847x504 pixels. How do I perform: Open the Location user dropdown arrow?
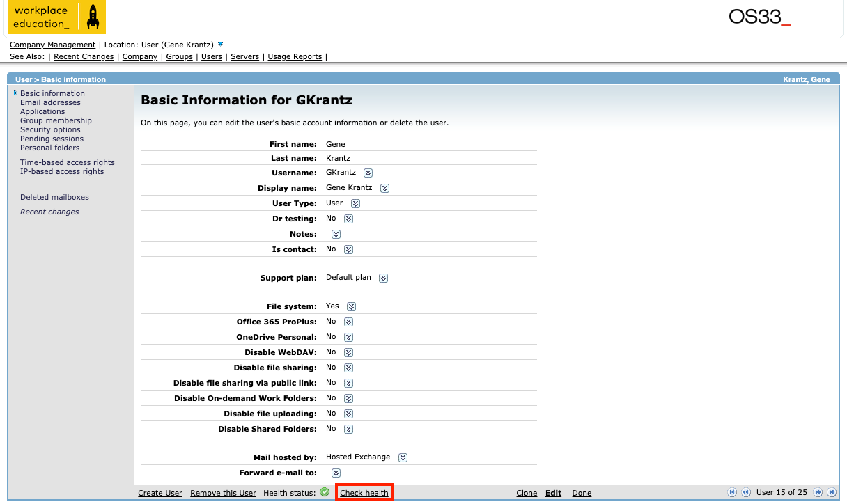click(221, 45)
